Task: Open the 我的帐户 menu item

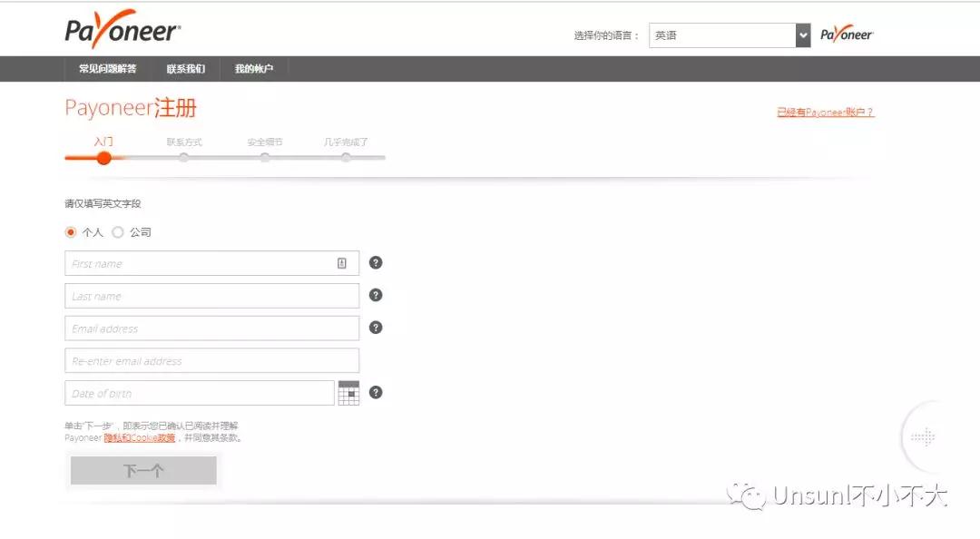Action: tap(254, 68)
